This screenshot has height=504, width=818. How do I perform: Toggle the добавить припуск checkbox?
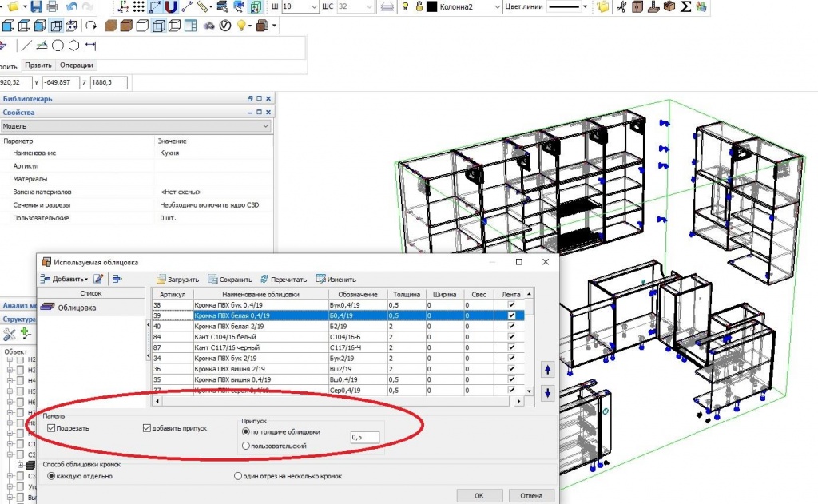(x=146, y=428)
